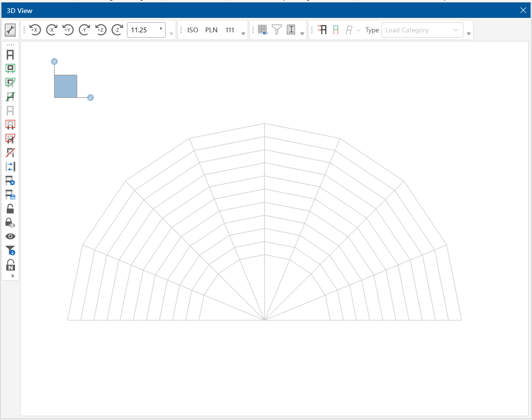Close the 3D View panel
The image size is (532, 420).
tap(523, 10)
